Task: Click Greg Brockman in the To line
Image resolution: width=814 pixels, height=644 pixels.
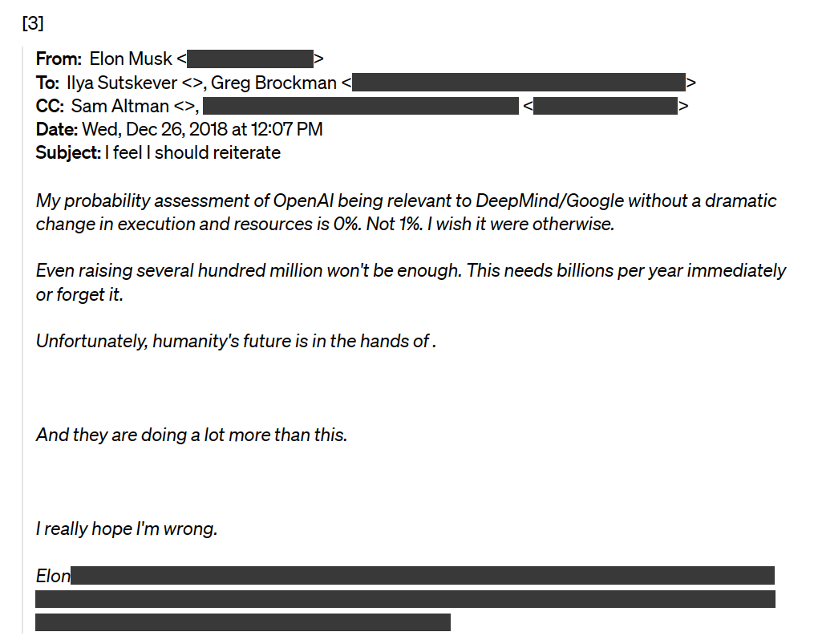Action: [x=273, y=83]
